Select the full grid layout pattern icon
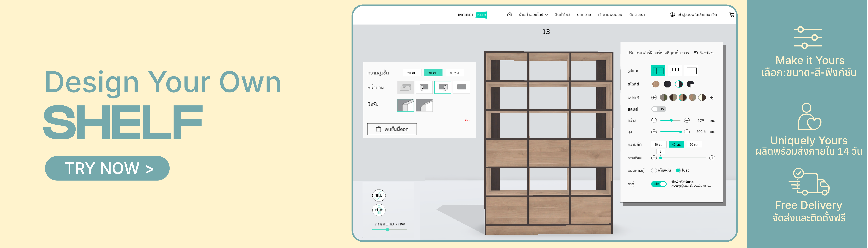 tap(658, 71)
